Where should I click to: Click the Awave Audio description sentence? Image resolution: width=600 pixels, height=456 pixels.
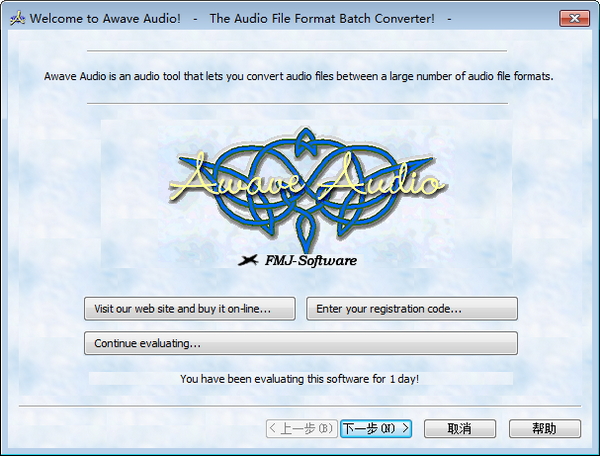299,76
